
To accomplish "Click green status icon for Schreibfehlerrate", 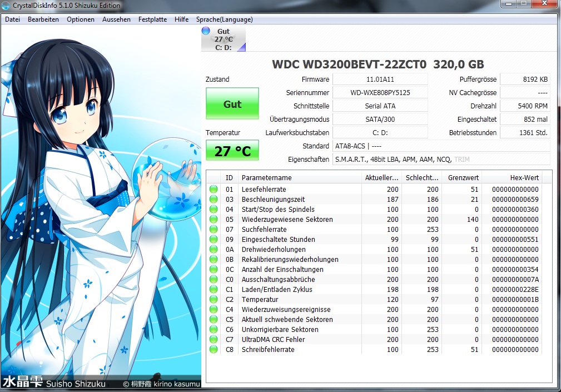I will click(214, 349).
